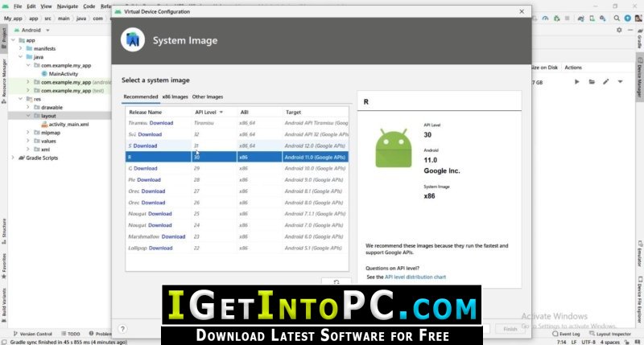The height and width of the screenshot is (345, 644).
Task: Click the pencil edit icon under Actions
Action: click(x=606, y=82)
